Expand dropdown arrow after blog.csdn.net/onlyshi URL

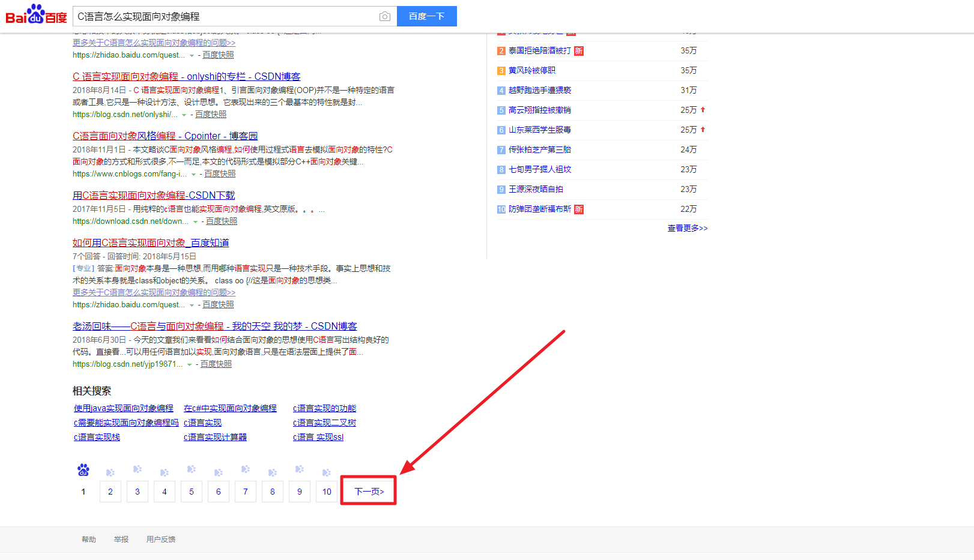point(184,115)
